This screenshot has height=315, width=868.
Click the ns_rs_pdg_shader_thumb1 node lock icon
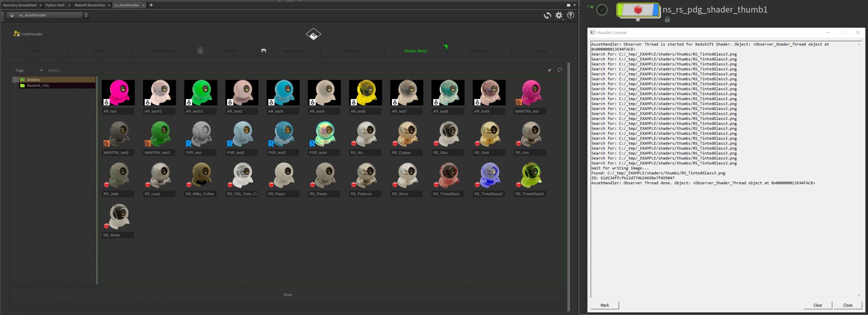coord(667,20)
